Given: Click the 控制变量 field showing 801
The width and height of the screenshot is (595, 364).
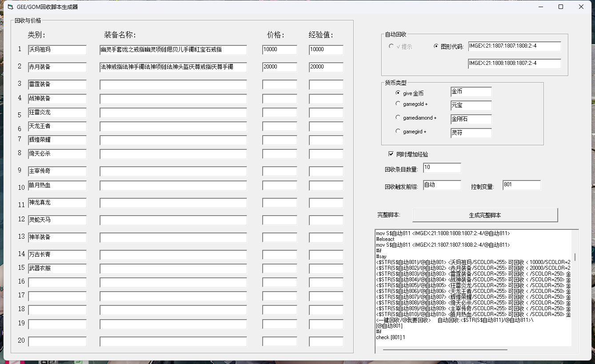Looking at the screenshot, I should pos(521,185).
